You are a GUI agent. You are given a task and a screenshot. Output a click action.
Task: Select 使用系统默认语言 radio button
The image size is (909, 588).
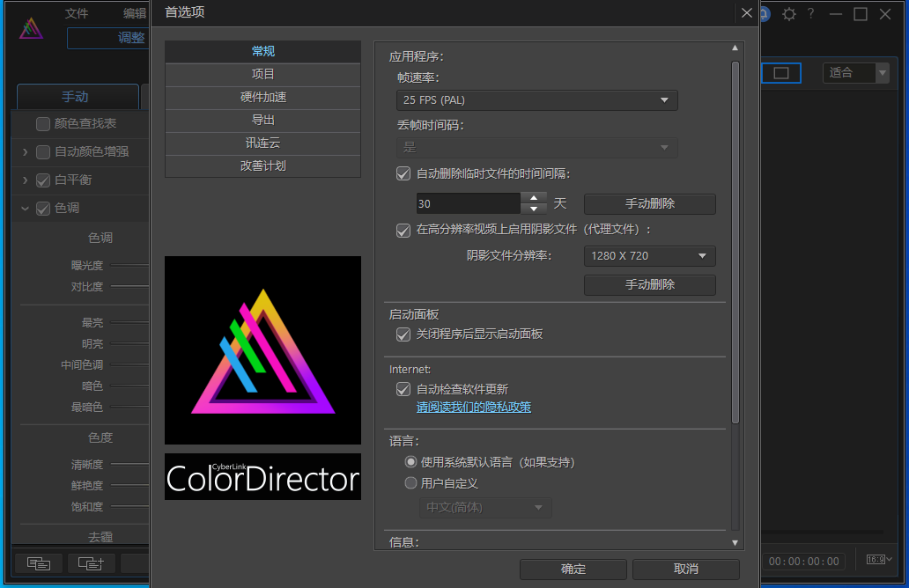pyautogui.click(x=411, y=462)
